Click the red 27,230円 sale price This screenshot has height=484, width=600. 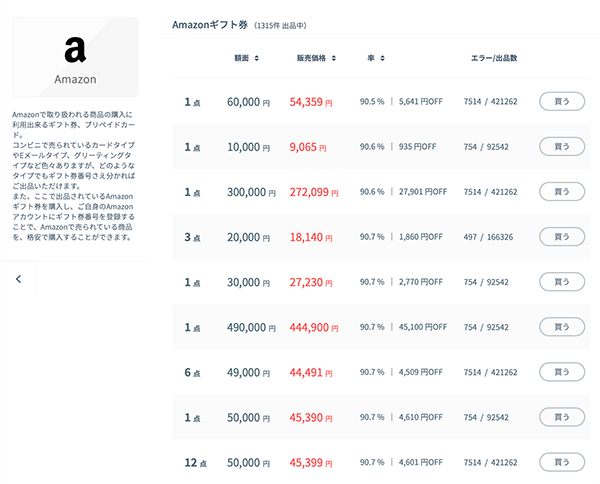pyautogui.click(x=311, y=282)
